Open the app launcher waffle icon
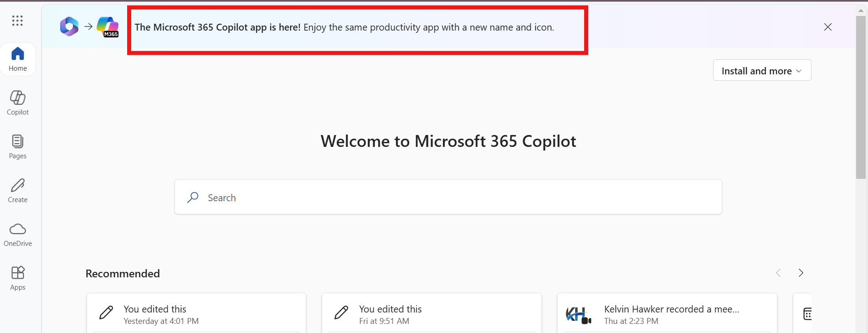 17,21
